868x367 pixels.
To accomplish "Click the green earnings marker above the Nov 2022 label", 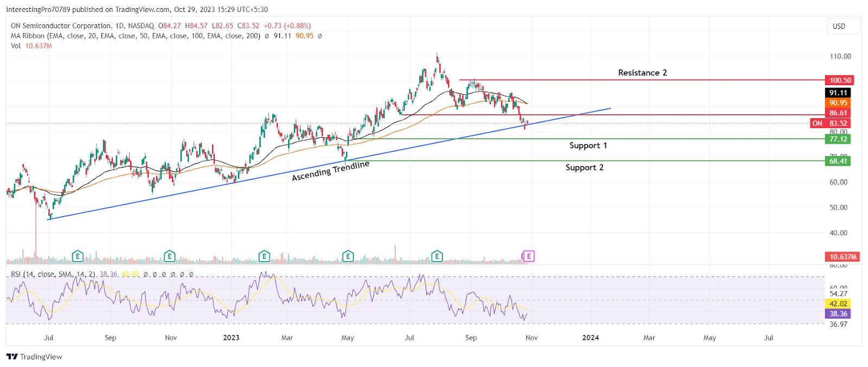I will click(x=169, y=256).
